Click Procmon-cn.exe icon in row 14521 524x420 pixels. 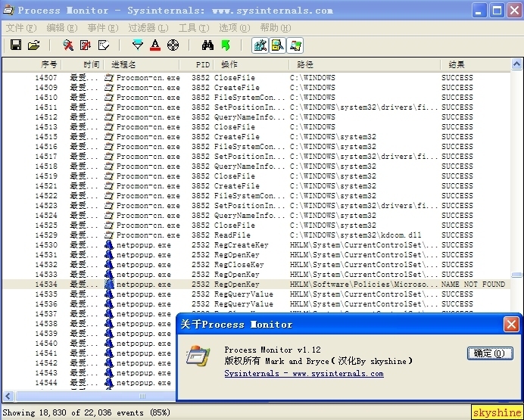[109, 186]
